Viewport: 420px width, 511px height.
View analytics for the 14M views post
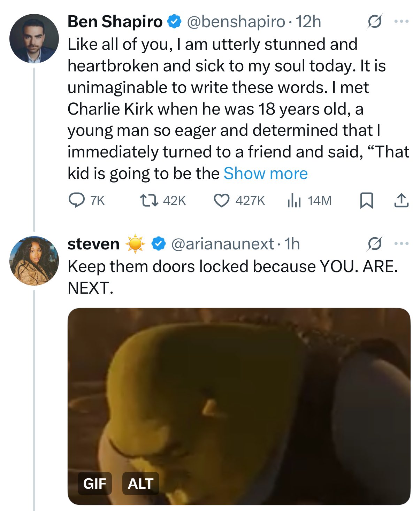(294, 200)
